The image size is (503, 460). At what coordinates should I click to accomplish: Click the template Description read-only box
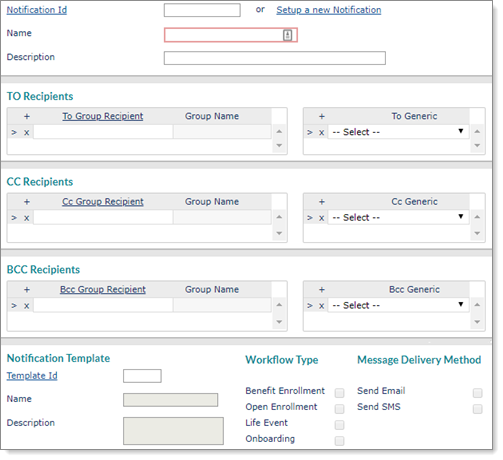coord(173,431)
